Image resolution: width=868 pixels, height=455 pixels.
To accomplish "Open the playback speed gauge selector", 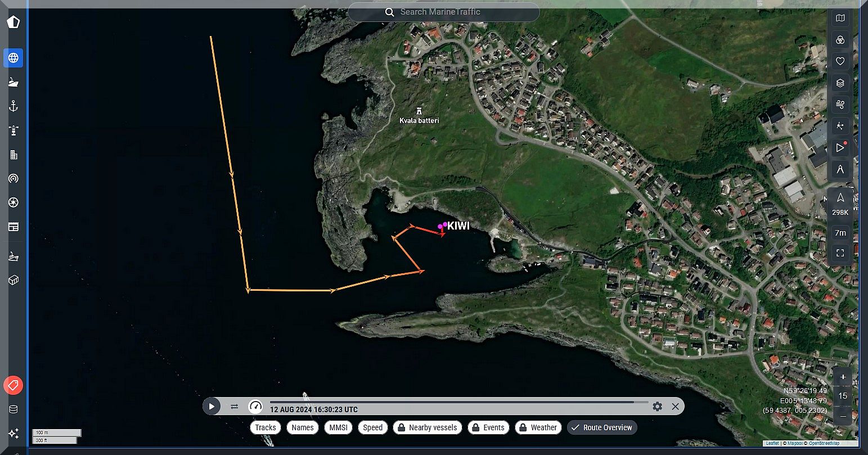I will [255, 406].
